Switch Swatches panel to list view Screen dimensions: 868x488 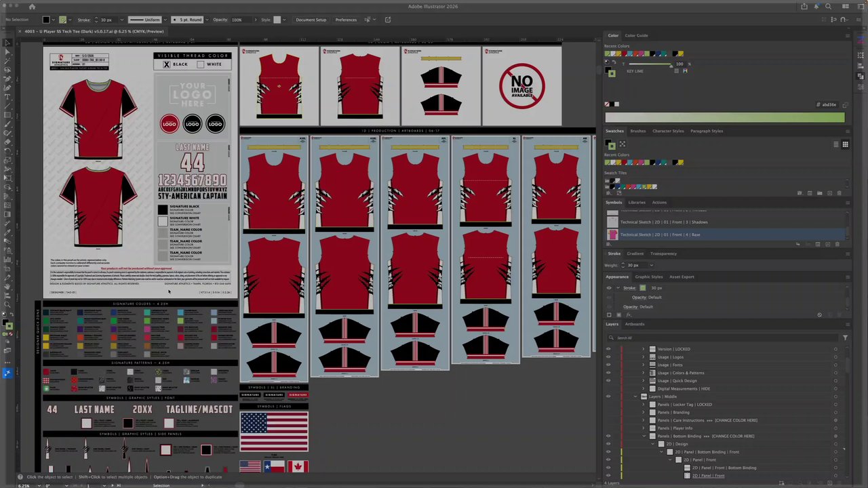[x=836, y=144]
